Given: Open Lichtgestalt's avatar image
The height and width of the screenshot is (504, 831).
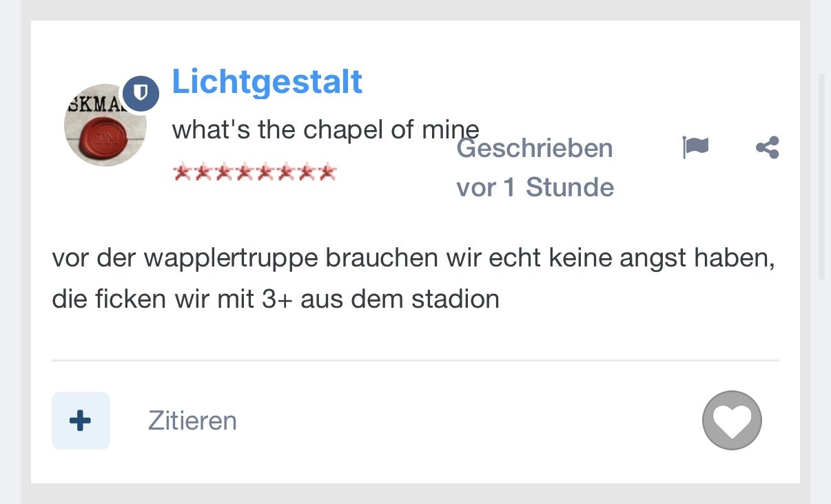Looking at the screenshot, I should [105, 125].
